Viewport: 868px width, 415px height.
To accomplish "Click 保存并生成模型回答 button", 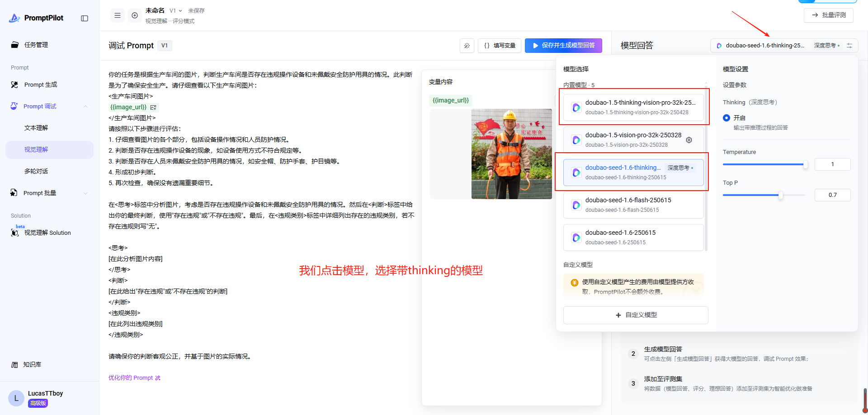I will [x=563, y=46].
